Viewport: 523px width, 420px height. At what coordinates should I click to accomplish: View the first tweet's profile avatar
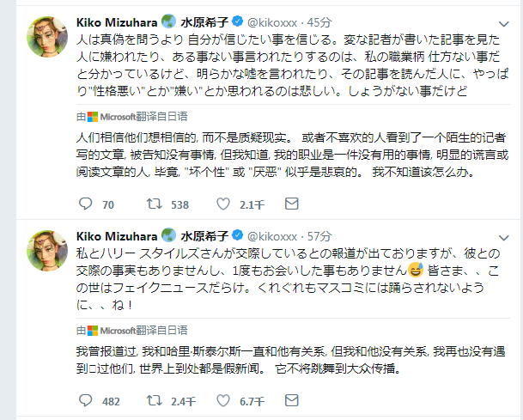click(47, 37)
